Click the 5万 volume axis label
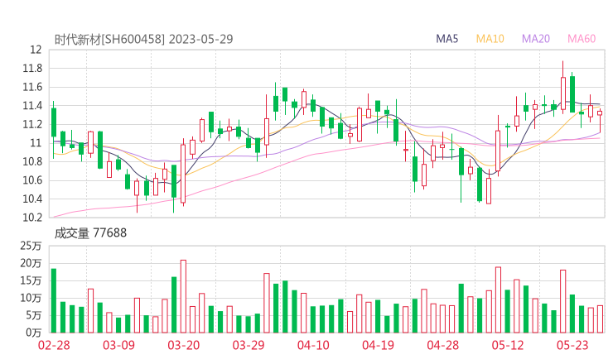 (x=34, y=315)
